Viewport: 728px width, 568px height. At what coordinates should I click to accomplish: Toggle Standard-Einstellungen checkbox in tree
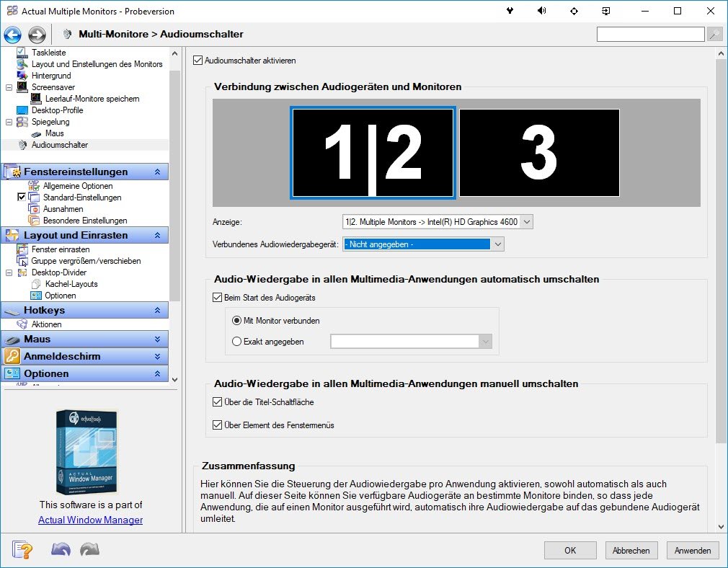(x=22, y=197)
